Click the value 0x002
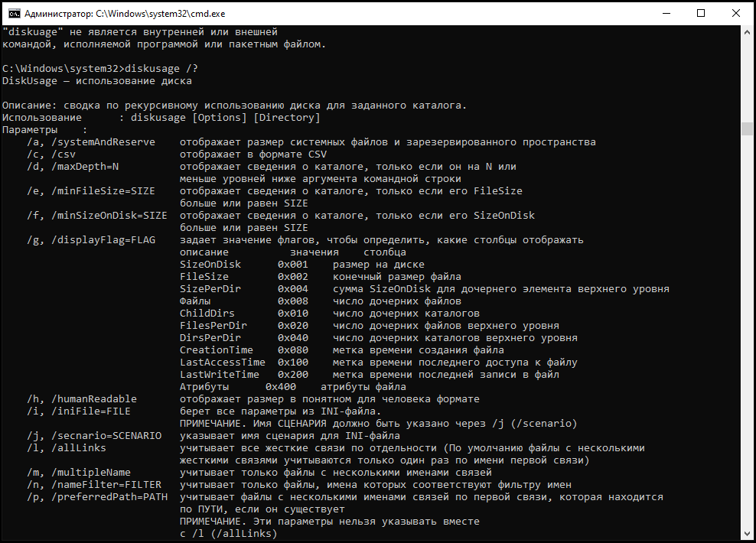The image size is (756, 543). click(292, 277)
